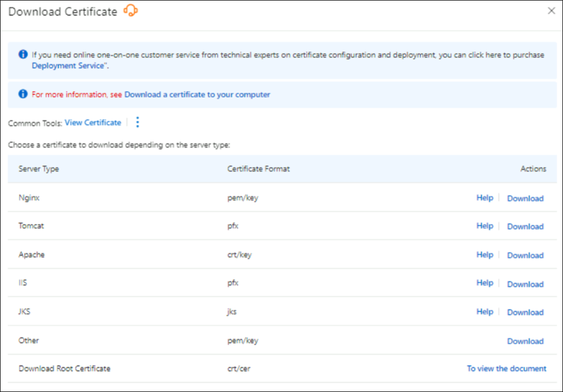
Task: Download the Tomcat pfx certificate
Action: click(x=525, y=226)
